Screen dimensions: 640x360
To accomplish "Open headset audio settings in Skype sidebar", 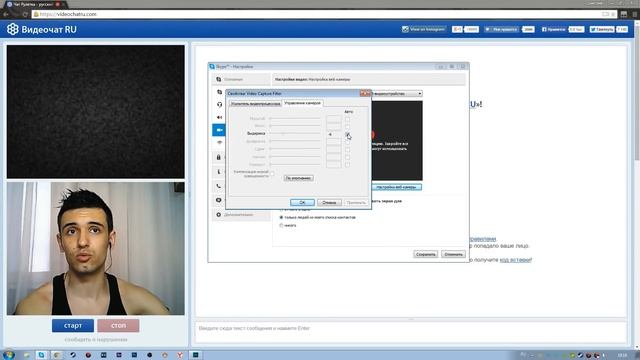I will [x=220, y=104].
